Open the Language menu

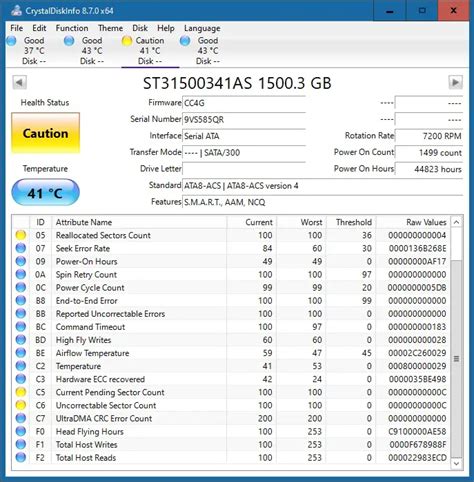202,28
